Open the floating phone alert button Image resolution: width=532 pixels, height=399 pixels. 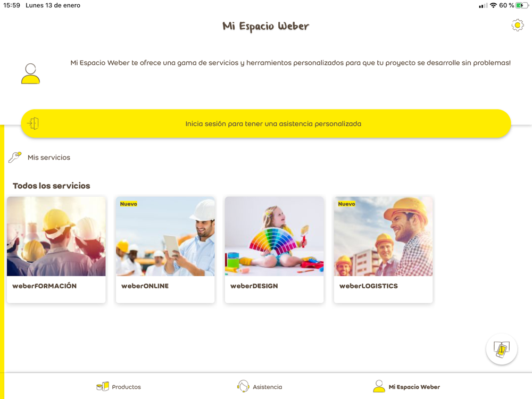[x=502, y=349]
